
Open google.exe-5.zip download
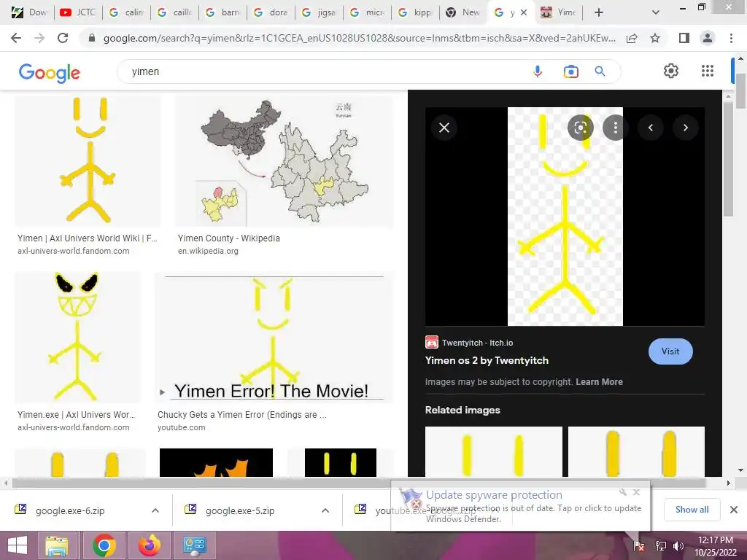pyautogui.click(x=240, y=510)
